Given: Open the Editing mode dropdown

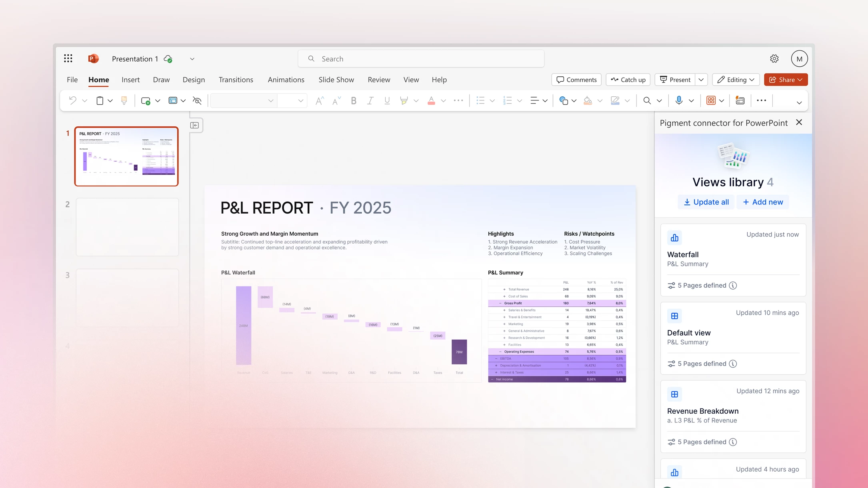Looking at the screenshot, I should pos(736,80).
